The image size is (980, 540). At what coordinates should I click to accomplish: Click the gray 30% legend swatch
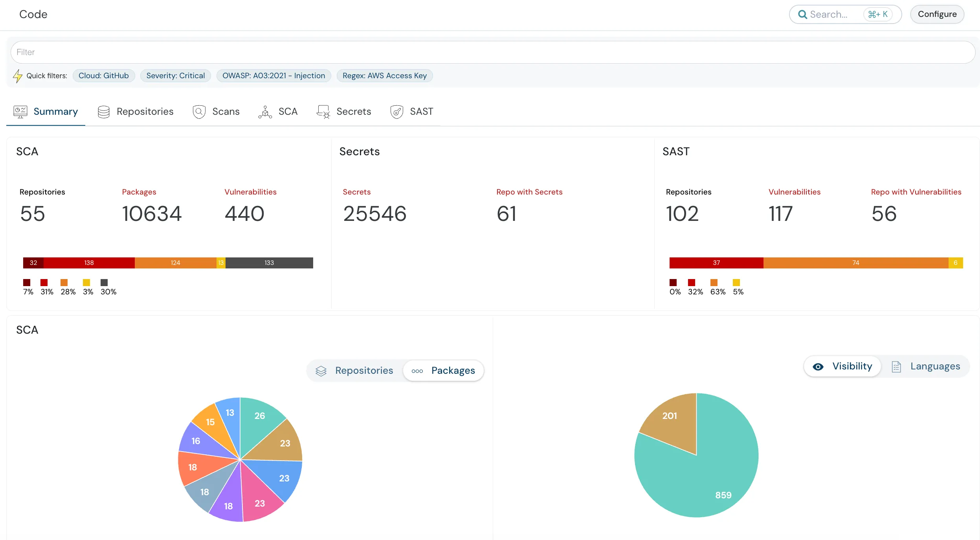click(x=104, y=283)
